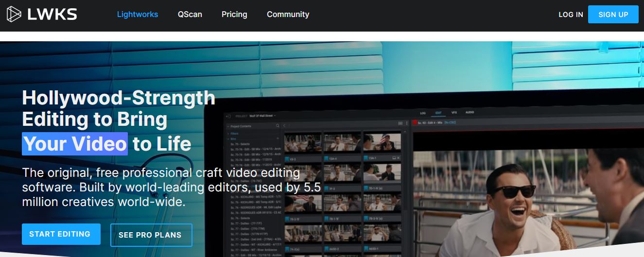Click the LWKS logo

pyautogui.click(x=42, y=15)
